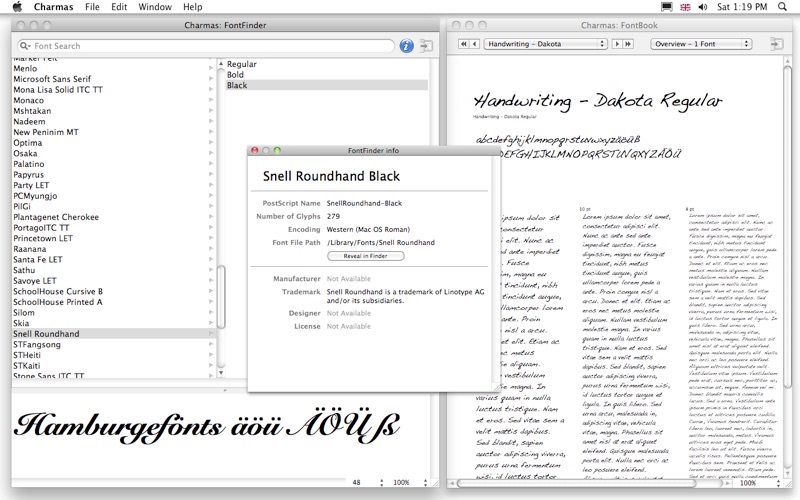Open the Apple menu
This screenshot has height=500, width=800.
[17, 7]
